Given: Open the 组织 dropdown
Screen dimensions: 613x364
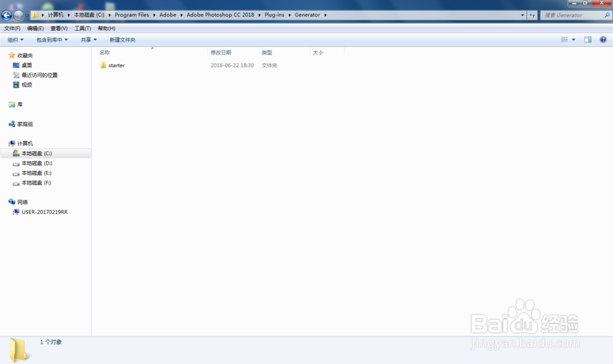Looking at the screenshot, I should [x=16, y=40].
